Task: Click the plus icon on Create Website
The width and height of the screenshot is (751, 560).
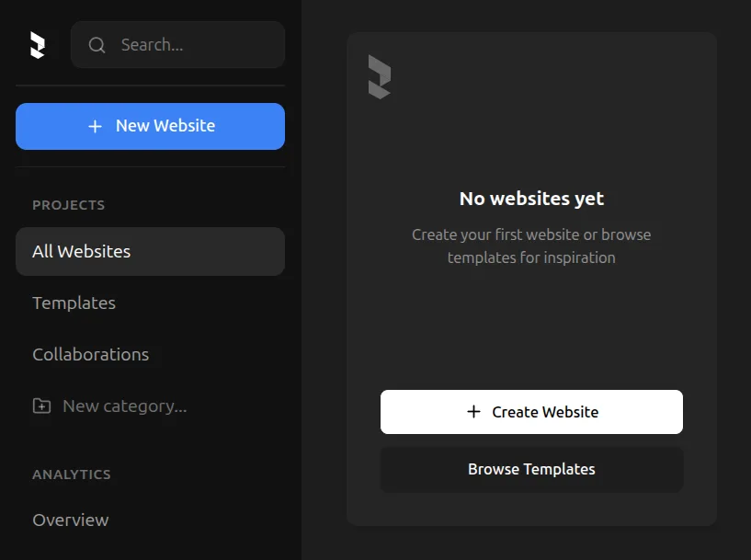Action: click(x=473, y=412)
